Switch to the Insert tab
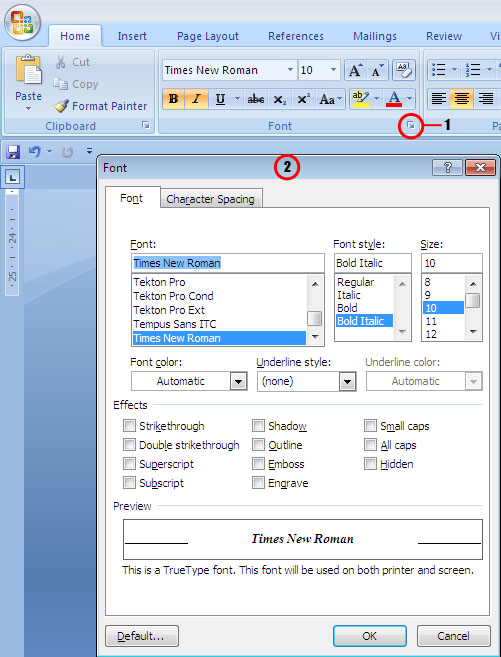Screen dimensions: 501x657 pos(132,36)
